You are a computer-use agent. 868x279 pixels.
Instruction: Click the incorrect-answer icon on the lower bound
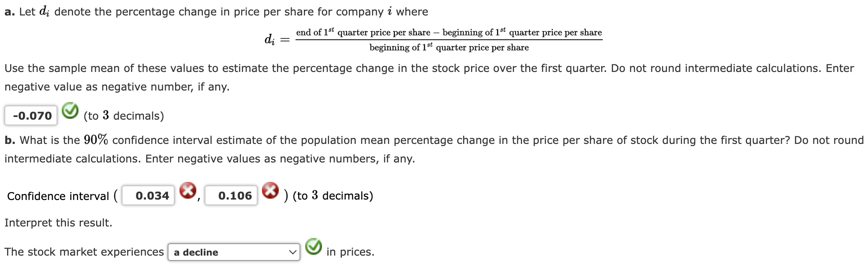click(189, 190)
